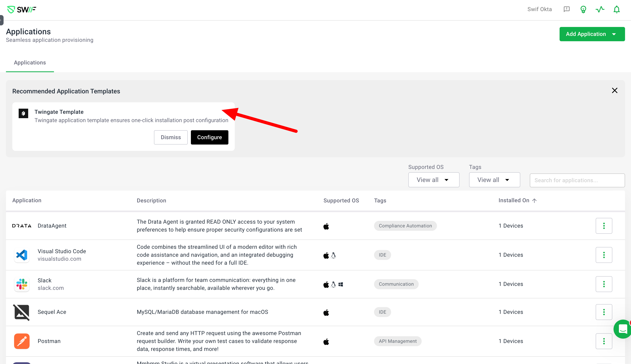Viewport: 631px width, 364px height.
Task: Open three-dot menu for DrataAgent
Action: point(604,226)
